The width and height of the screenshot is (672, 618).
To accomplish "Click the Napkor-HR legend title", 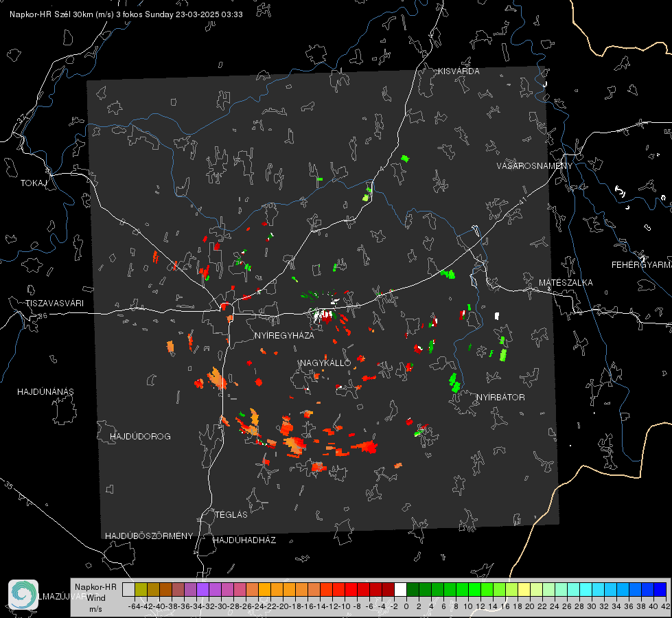I will pyautogui.click(x=95, y=586).
